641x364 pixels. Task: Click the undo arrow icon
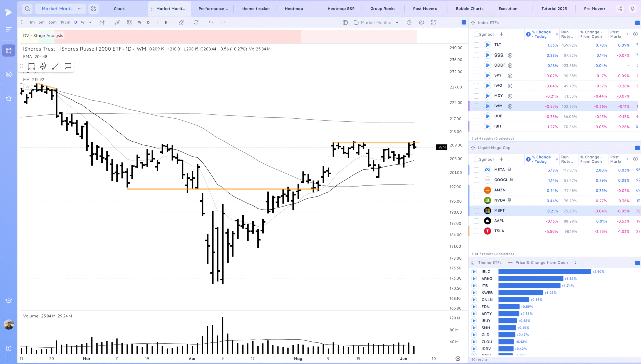tap(211, 23)
